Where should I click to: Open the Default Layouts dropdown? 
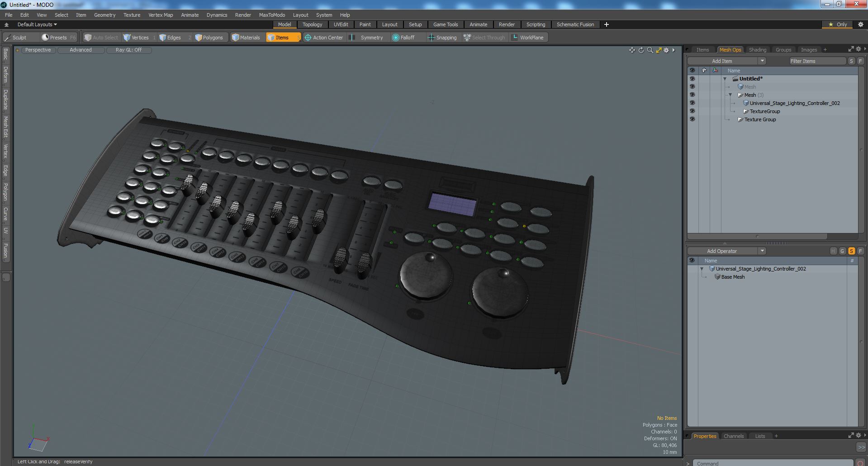(37, 24)
